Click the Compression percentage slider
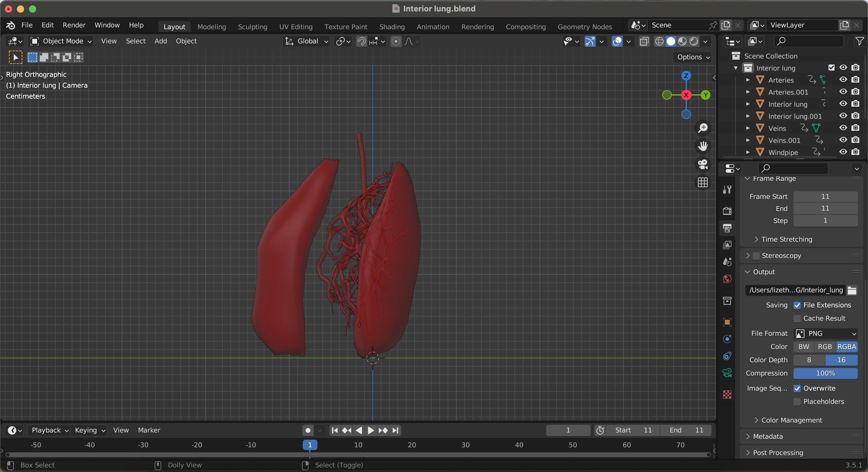 tap(825, 373)
